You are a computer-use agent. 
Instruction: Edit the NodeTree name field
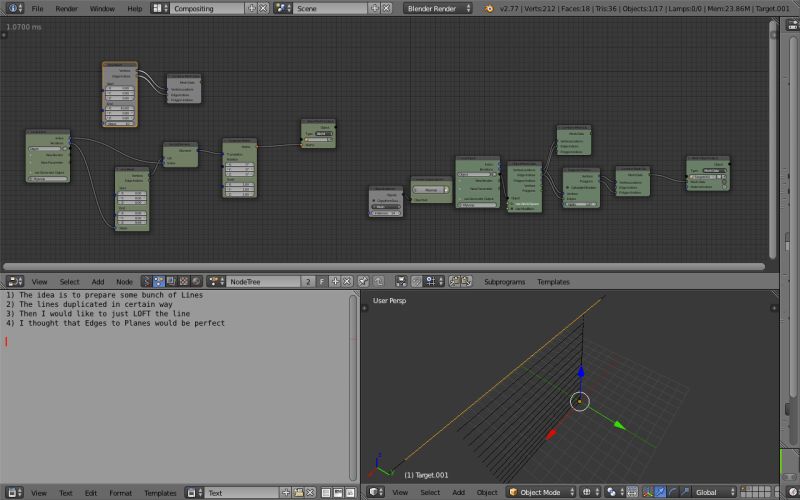tap(263, 281)
